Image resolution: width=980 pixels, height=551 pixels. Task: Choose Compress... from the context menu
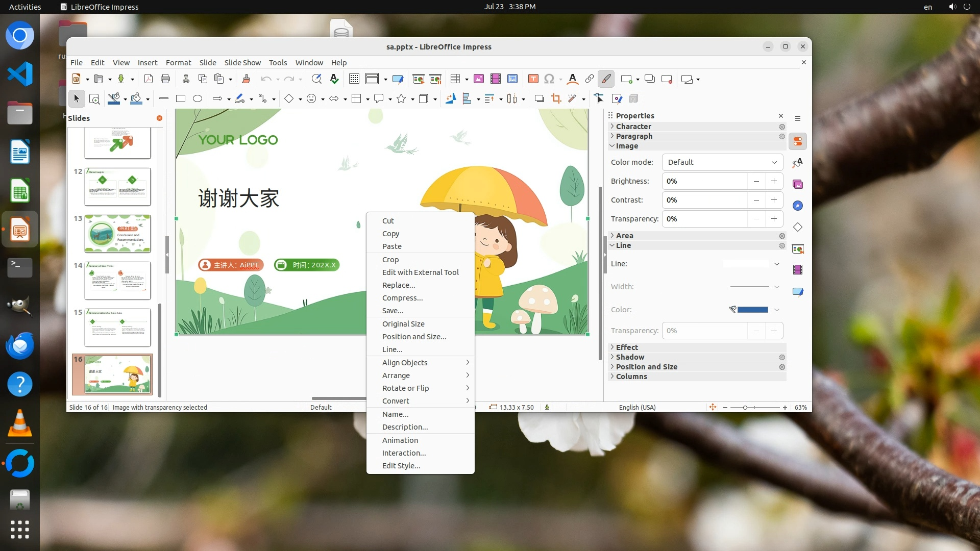[x=402, y=298]
